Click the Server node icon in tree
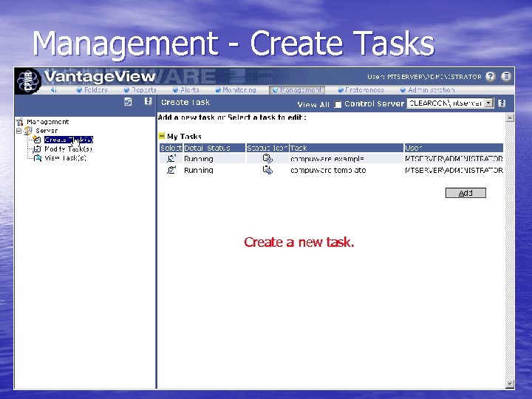The height and width of the screenshot is (399, 532). [x=28, y=131]
